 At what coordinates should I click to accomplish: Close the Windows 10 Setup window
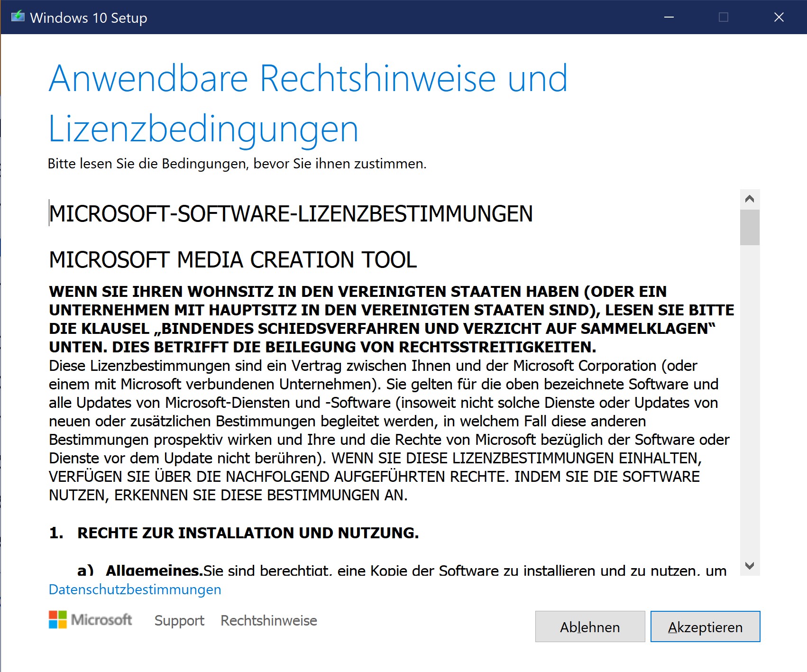tap(779, 17)
